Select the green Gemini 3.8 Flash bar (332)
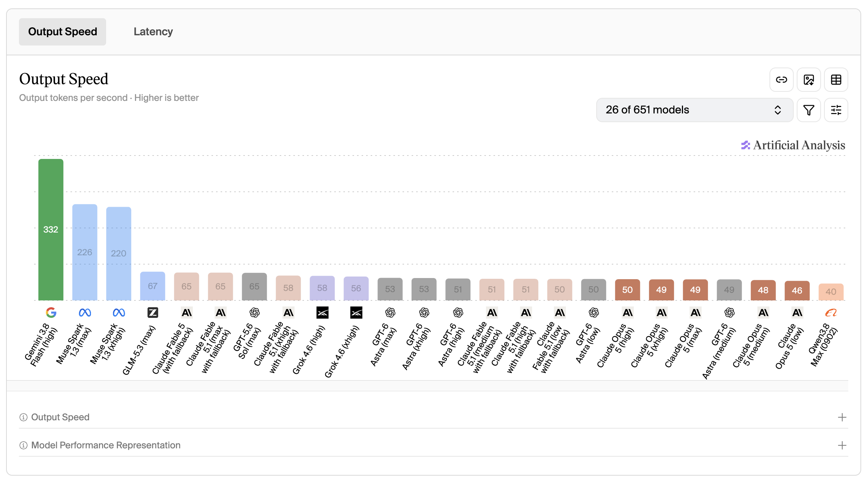Image resolution: width=868 pixels, height=484 pixels. [51, 229]
